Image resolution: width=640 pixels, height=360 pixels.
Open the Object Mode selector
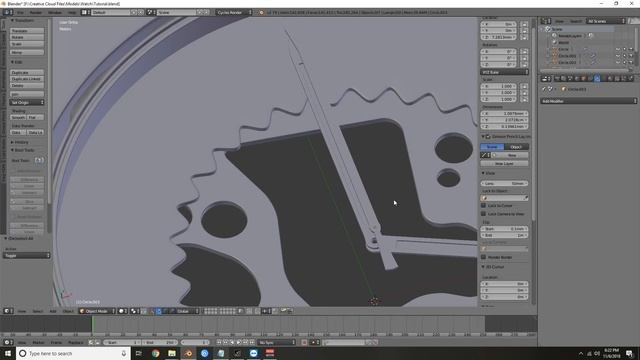coord(97,311)
